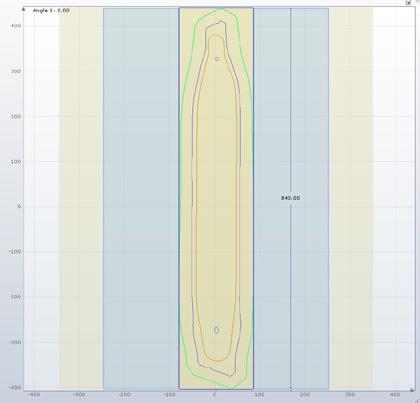Click the 0 tick label on horizontal axis
Image resolution: width=420 pixels, height=403 pixels.
point(215,395)
